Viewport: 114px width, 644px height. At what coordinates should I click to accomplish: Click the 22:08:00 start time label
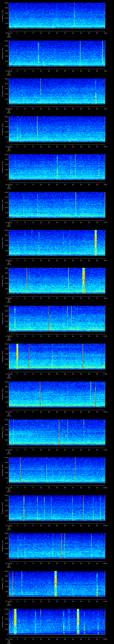[x=9, y=298]
